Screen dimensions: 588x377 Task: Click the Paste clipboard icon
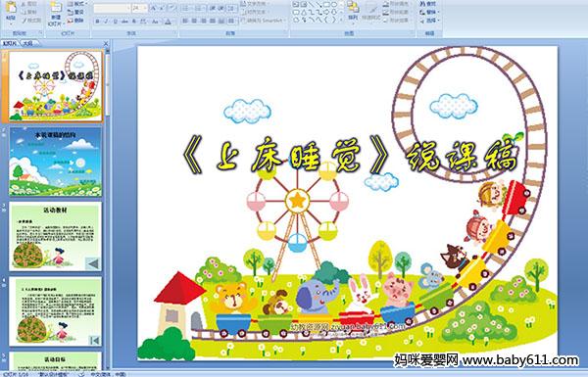(11, 8)
